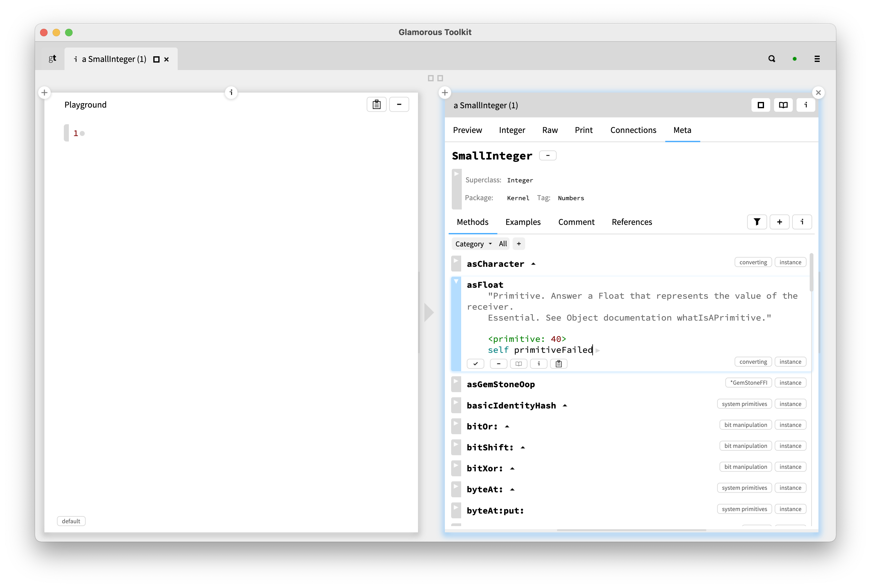871x588 pixels.
Task: Open the info icon next to the book icon
Action: point(806,105)
